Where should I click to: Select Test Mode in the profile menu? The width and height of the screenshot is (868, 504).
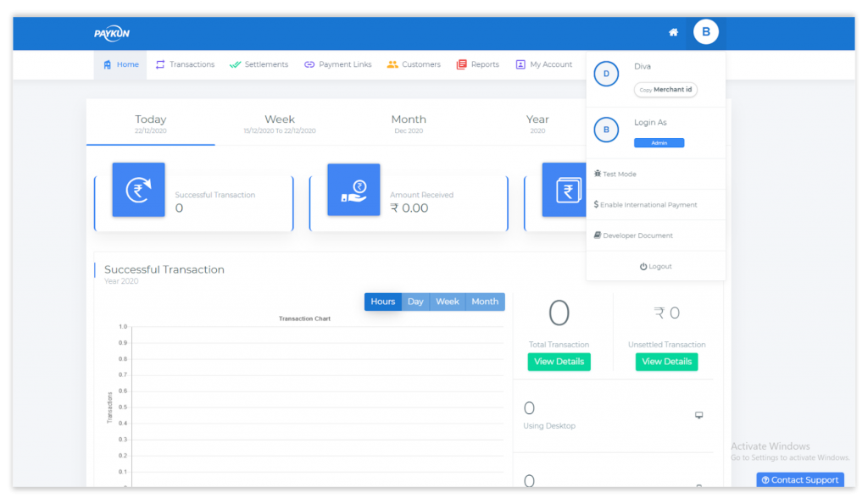(x=615, y=174)
